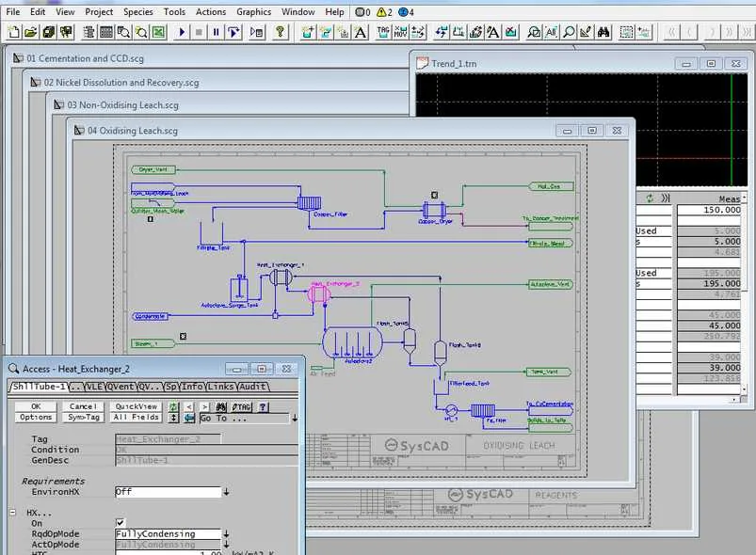Click the Zoom All toolbar icon

click(551, 32)
